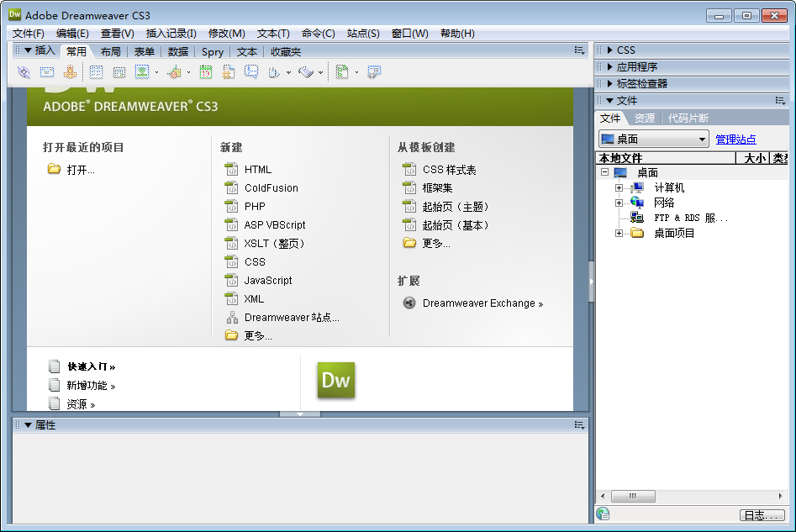
Task: Click the Head tags icon
Action: (x=274, y=72)
